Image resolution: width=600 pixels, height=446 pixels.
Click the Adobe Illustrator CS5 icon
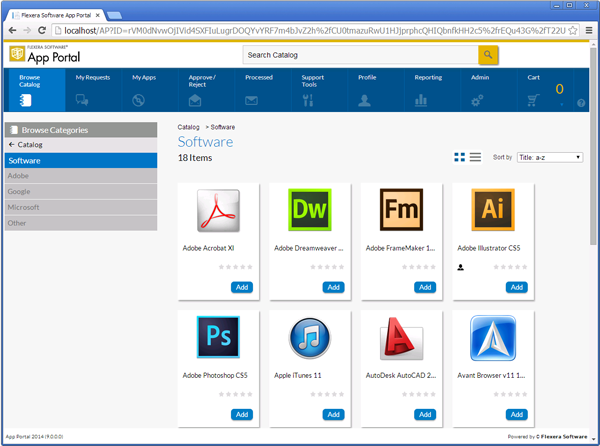click(493, 210)
